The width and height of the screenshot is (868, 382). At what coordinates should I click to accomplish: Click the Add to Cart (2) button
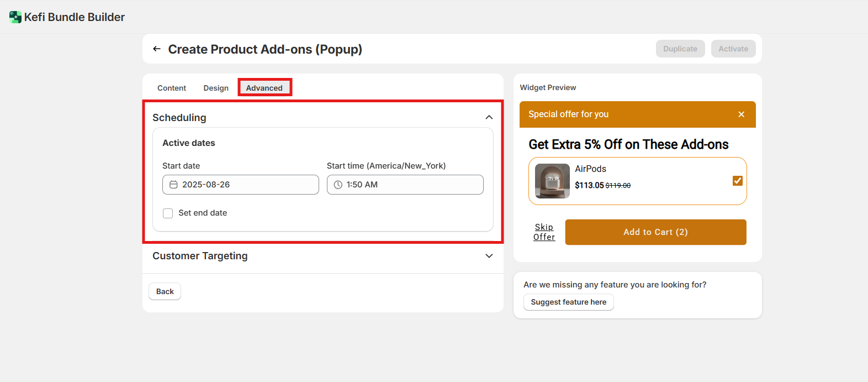coord(655,232)
